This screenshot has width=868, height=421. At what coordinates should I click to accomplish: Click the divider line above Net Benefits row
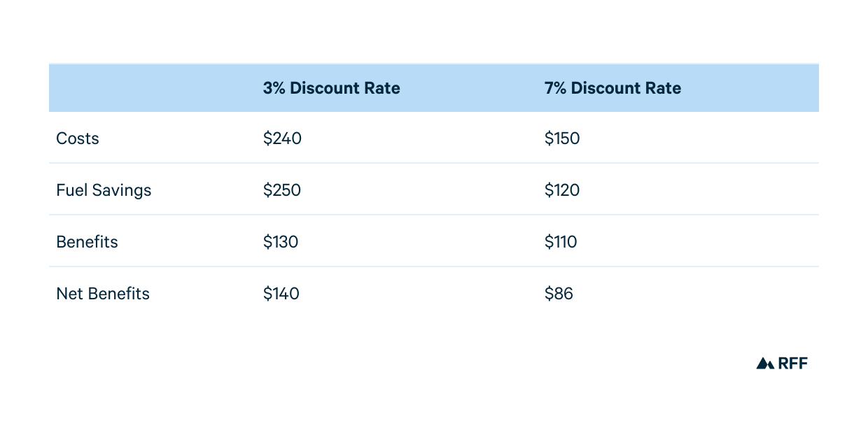[x=434, y=266]
